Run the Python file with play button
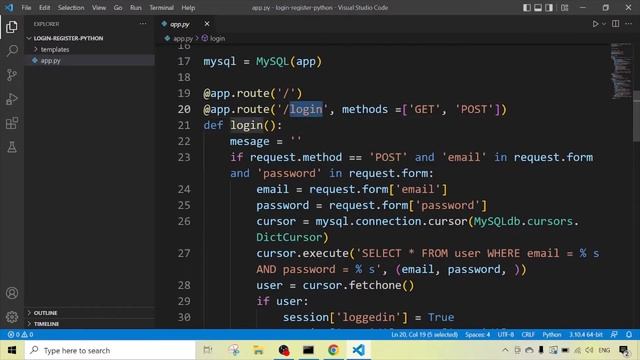Viewport: 640px width, 360px height. click(595, 24)
